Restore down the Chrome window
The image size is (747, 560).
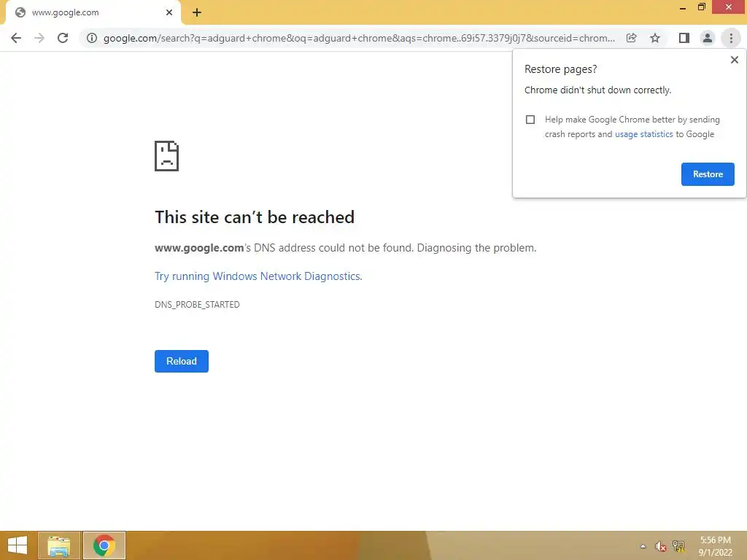click(x=701, y=7)
